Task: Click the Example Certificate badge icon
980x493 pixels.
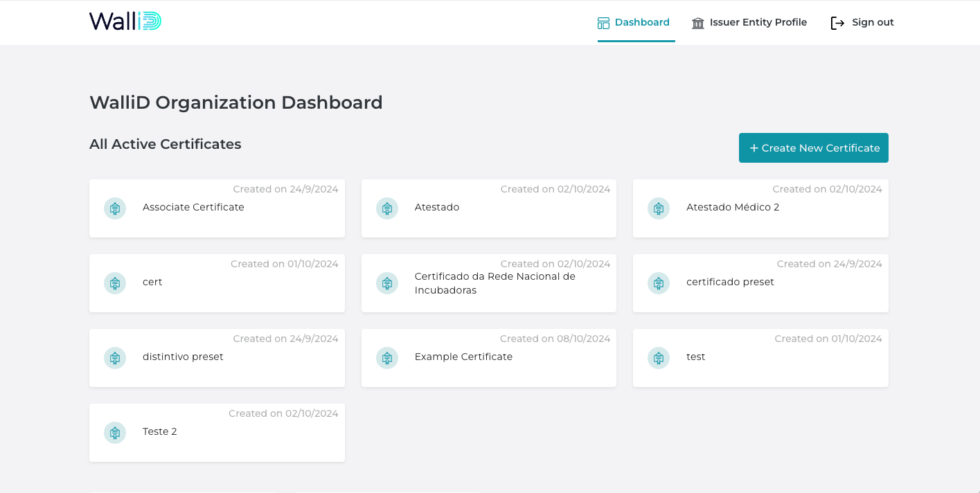Action: (x=387, y=358)
